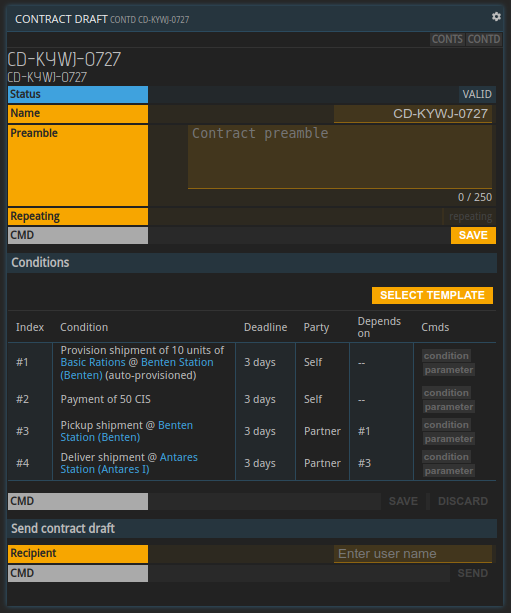Click the orange SAVE button
This screenshot has height=613, width=511.
(x=473, y=235)
